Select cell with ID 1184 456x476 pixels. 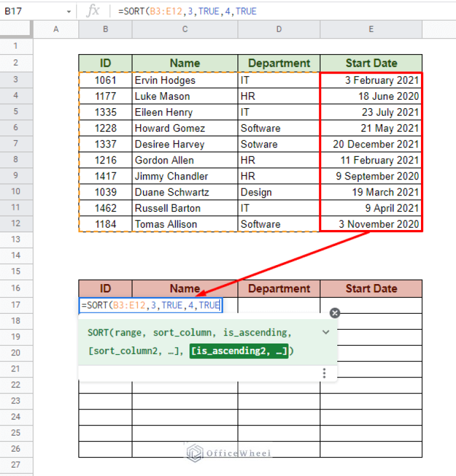tap(105, 224)
